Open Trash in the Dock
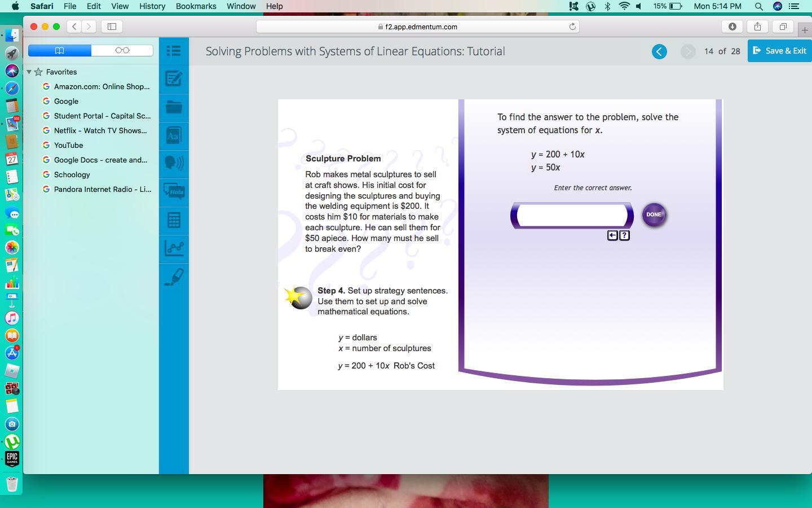The image size is (812, 508). (12, 484)
